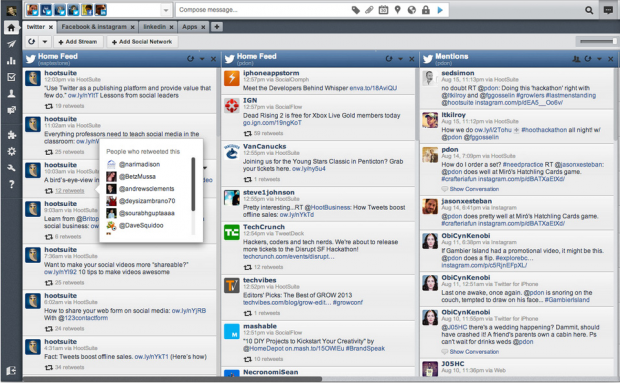Click the paperclip attachment icon
Viewport: 620px width, 383px height.
pyautogui.click(x=369, y=10)
